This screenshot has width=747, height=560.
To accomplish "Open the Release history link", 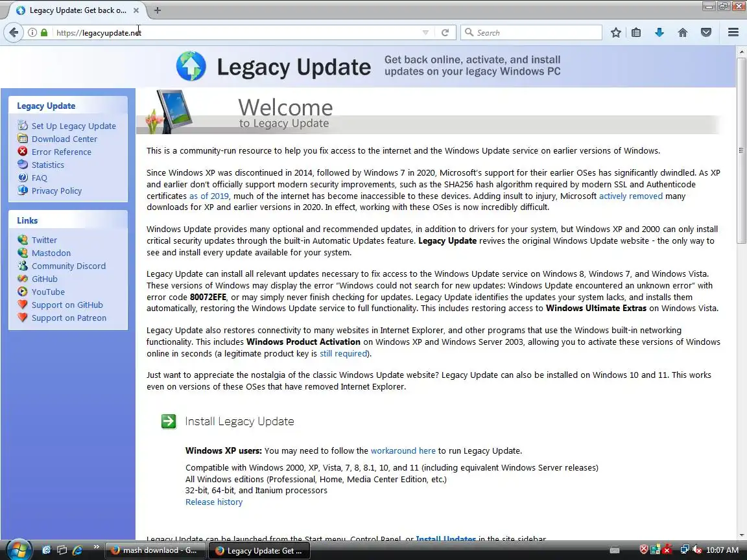I will tap(214, 502).
